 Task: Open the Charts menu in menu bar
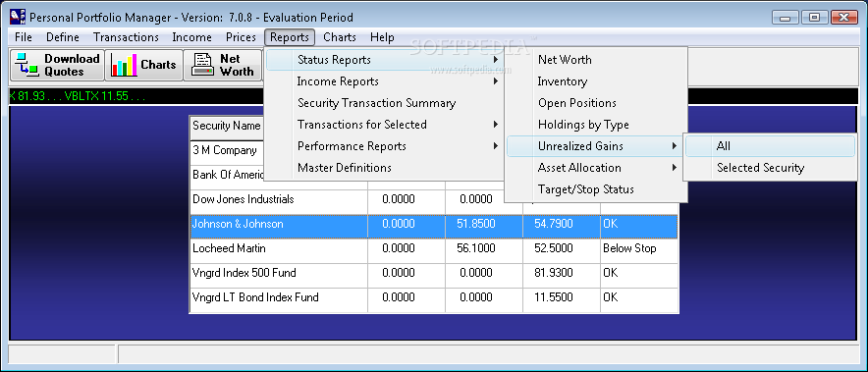tap(340, 37)
